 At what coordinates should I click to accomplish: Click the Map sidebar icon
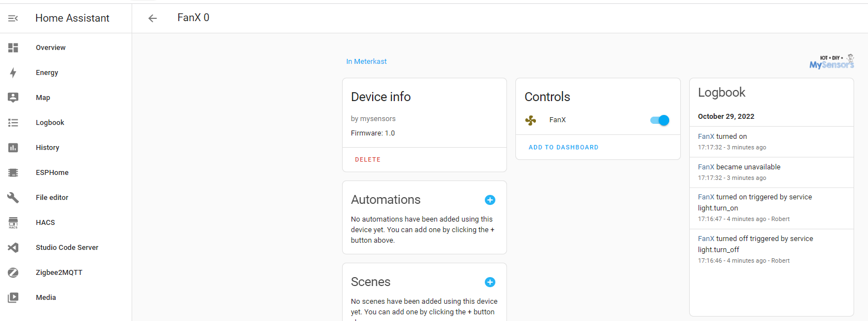(x=13, y=98)
